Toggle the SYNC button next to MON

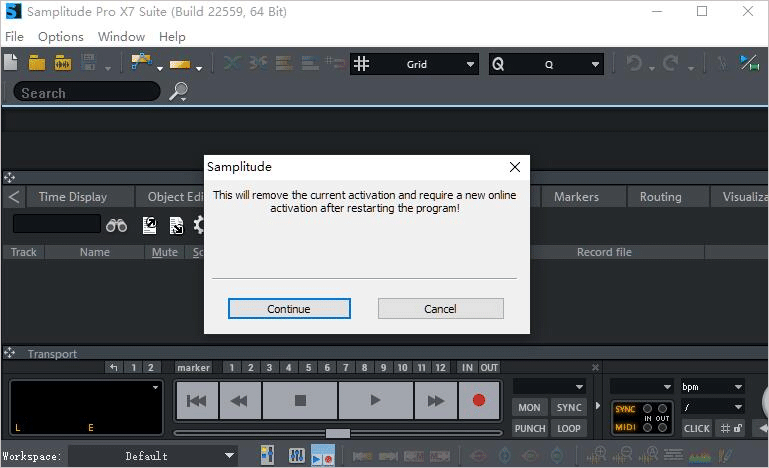tap(569, 408)
